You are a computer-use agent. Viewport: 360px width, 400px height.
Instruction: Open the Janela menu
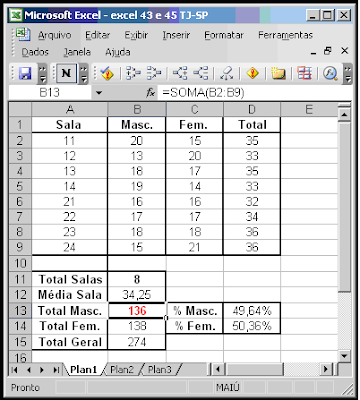pyautogui.click(x=77, y=52)
